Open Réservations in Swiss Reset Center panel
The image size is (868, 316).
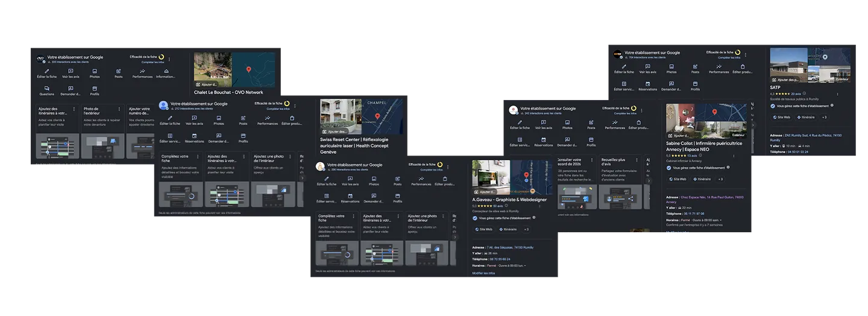click(195, 138)
